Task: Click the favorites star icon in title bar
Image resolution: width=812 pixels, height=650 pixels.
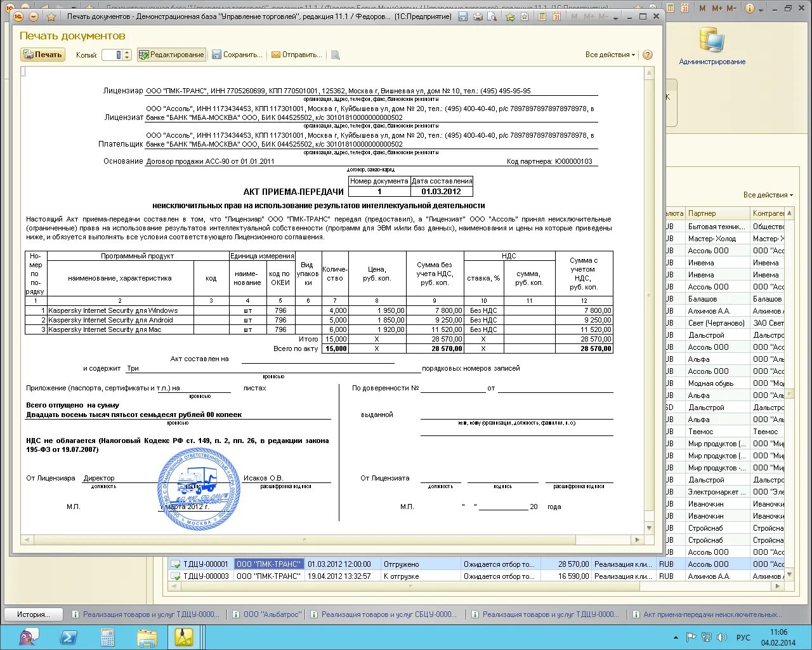Action: (x=51, y=17)
